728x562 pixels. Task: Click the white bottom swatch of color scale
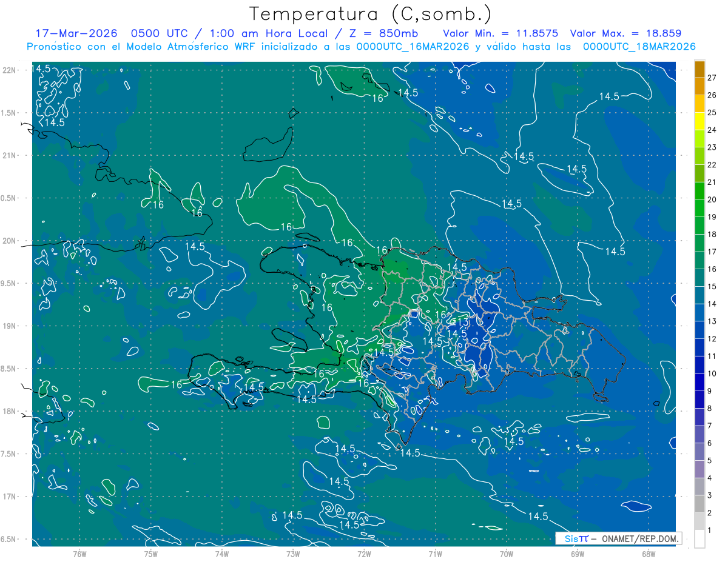[699, 539]
